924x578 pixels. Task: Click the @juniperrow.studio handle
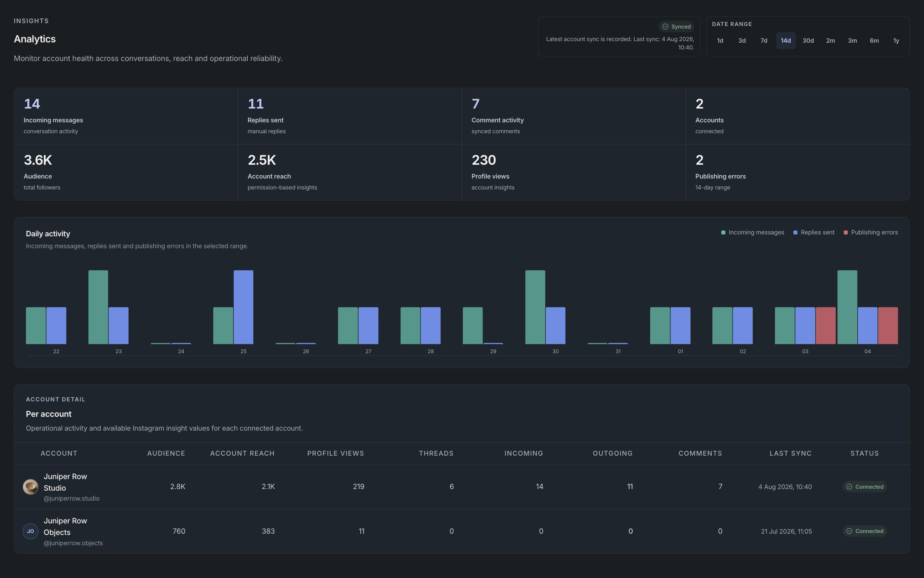(72, 498)
